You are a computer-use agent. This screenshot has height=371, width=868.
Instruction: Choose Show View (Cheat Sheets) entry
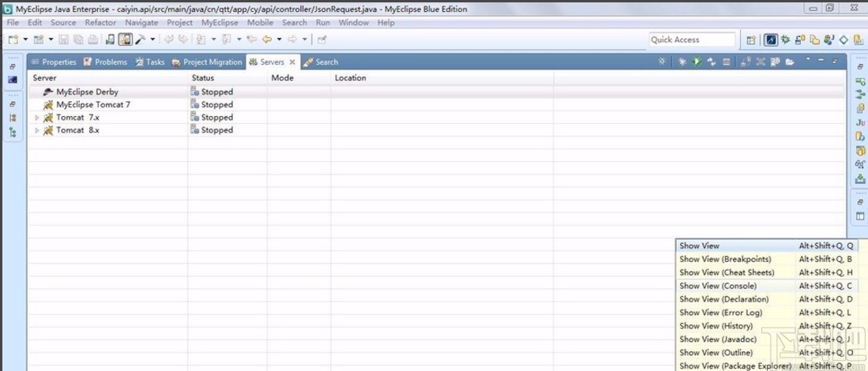[766, 272]
